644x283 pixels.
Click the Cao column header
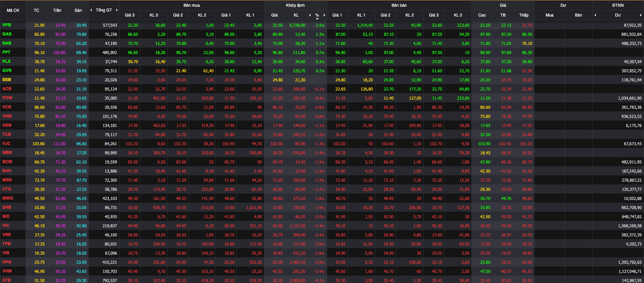pos(482,15)
